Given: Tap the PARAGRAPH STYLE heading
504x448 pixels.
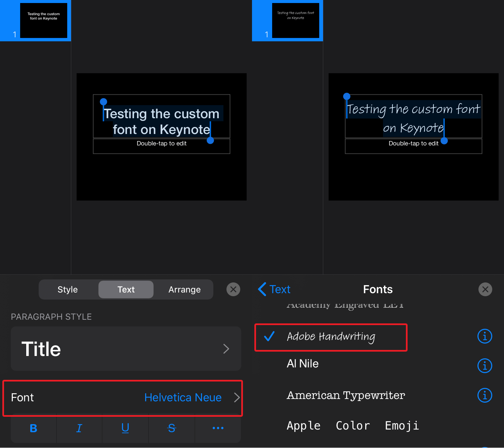Looking at the screenshot, I should click(x=51, y=317).
